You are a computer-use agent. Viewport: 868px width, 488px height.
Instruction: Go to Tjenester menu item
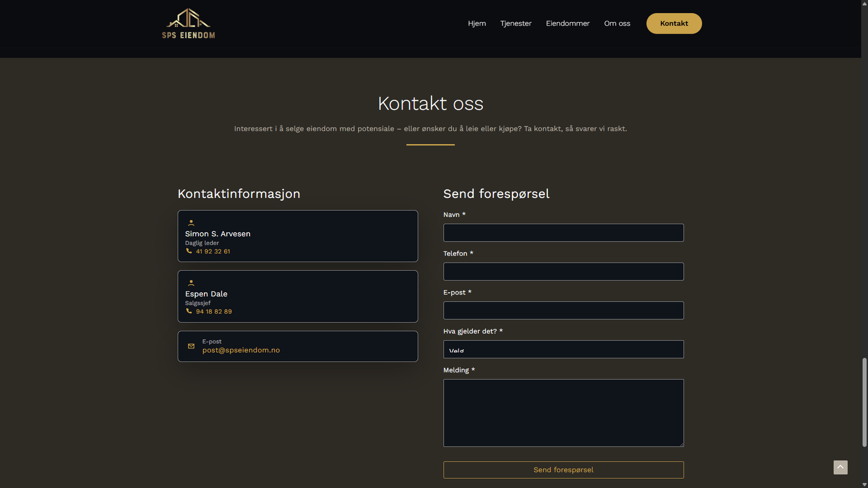point(515,23)
